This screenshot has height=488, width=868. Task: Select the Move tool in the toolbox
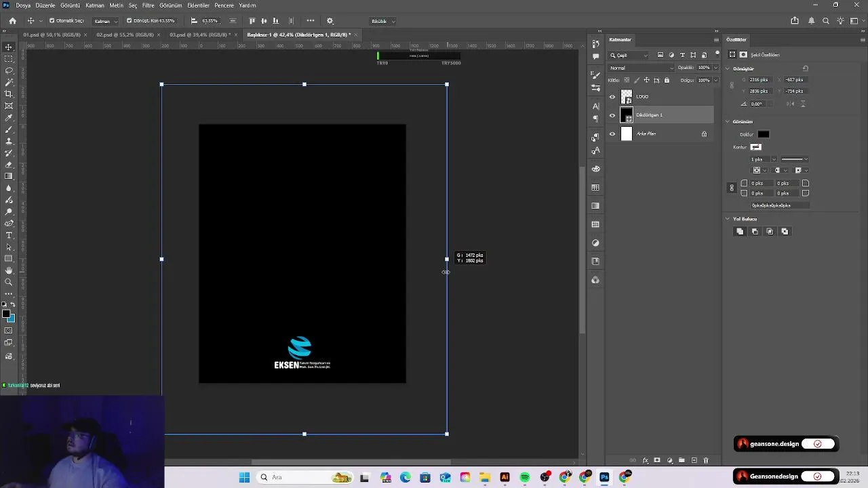pos(9,47)
